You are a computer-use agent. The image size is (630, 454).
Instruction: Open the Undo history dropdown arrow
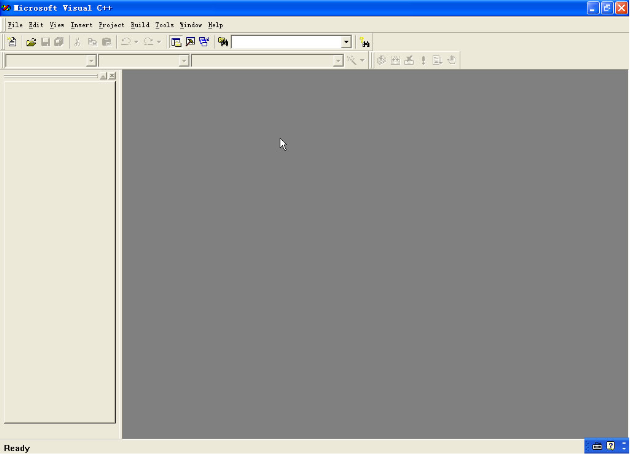point(136,42)
